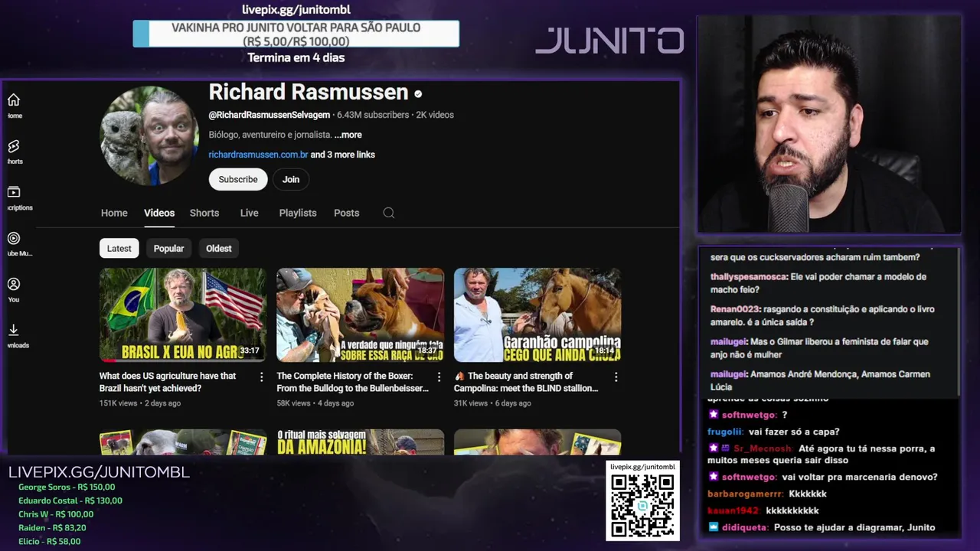Select the Oldest sort filter
This screenshot has height=551, width=980.
[x=218, y=248]
